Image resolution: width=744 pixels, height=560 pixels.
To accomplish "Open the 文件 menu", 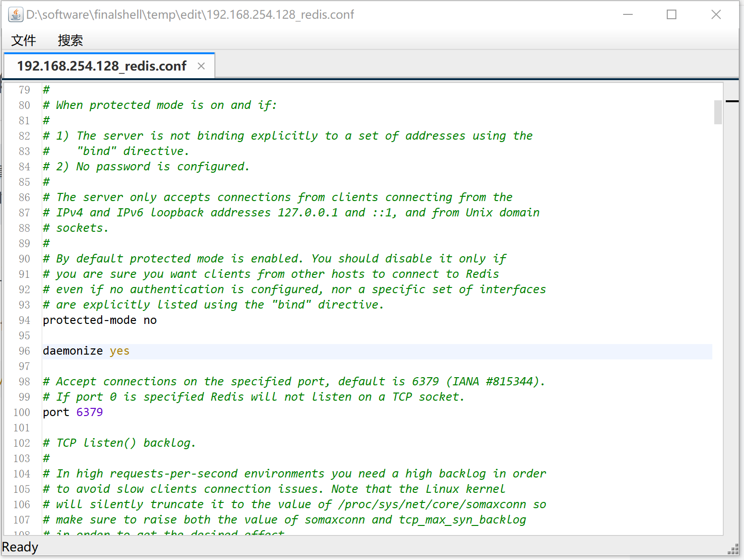I will pyautogui.click(x=24, y=40).
